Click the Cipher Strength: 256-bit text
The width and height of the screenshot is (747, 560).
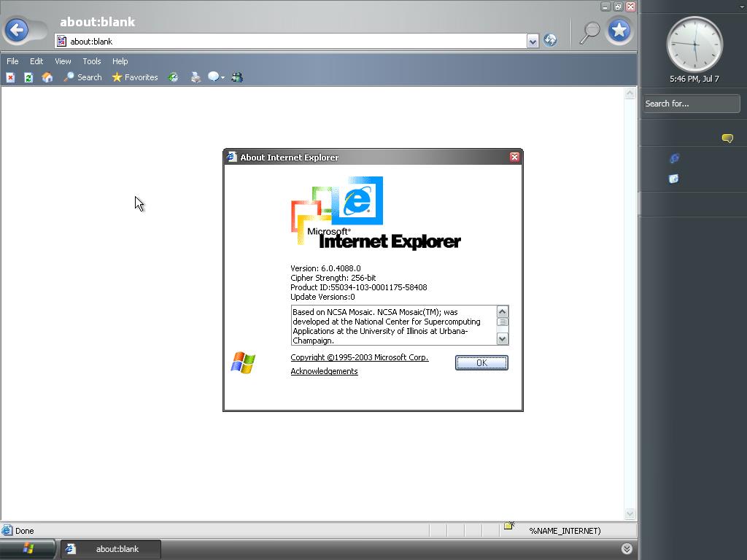[x=333, y=278]
